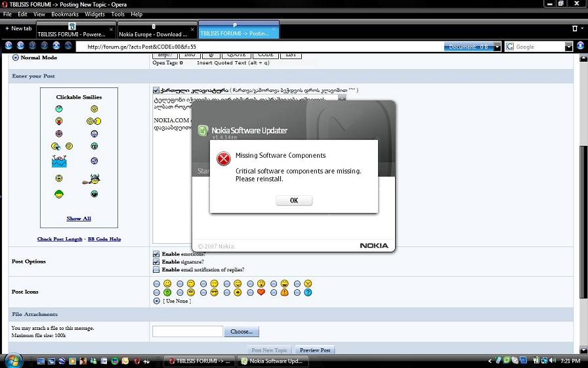Click the Opera icon in quick launch
The height and width of the screenshot is (368, 588).
(x=137, y=361)
